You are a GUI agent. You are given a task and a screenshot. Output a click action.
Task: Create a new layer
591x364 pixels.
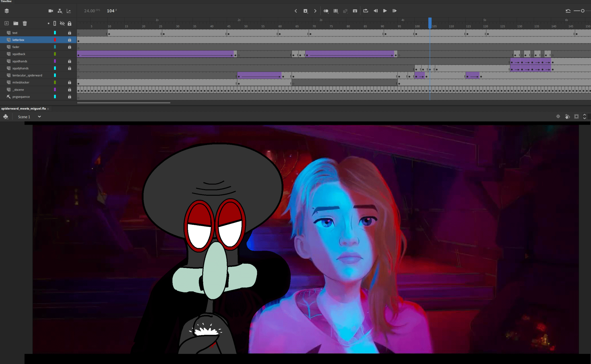pyautogui.click(x=7, y=23)
